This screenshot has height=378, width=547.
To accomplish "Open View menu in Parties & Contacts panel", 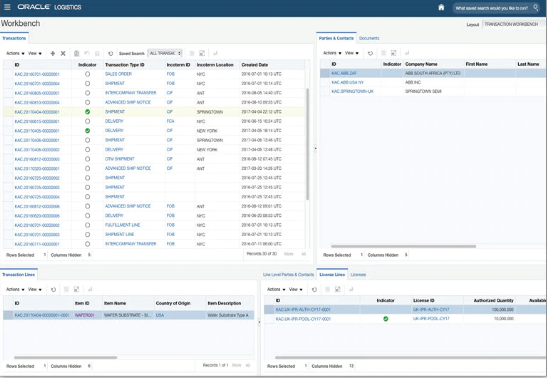I will [352, 53].
